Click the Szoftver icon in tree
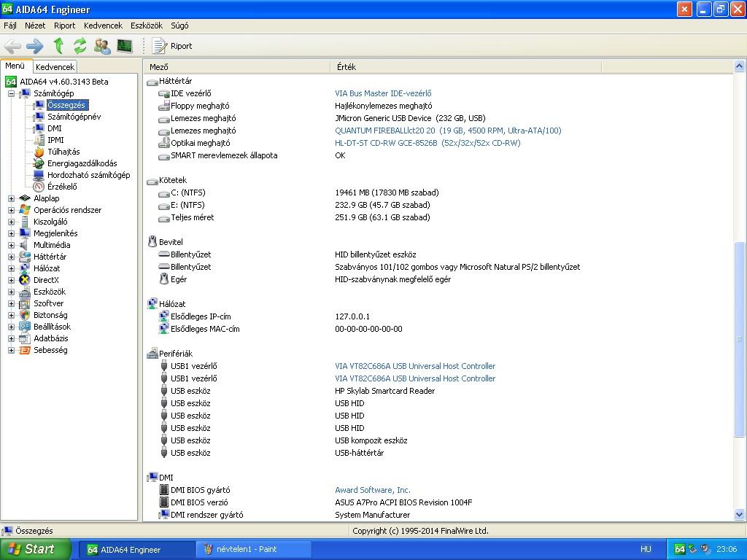 point(25,304)
